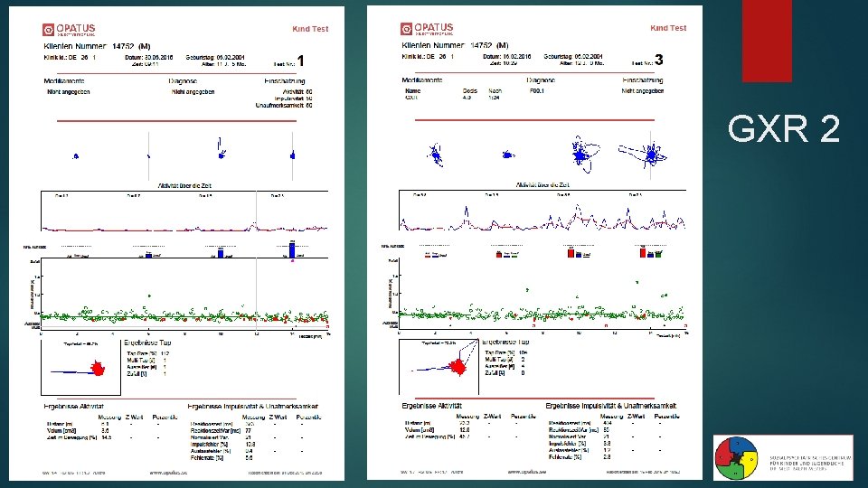Screen dimensions: 868x488
Task: Click "Klienten Nummer 14752" on the left report
Action: click(x=97, y=46)
